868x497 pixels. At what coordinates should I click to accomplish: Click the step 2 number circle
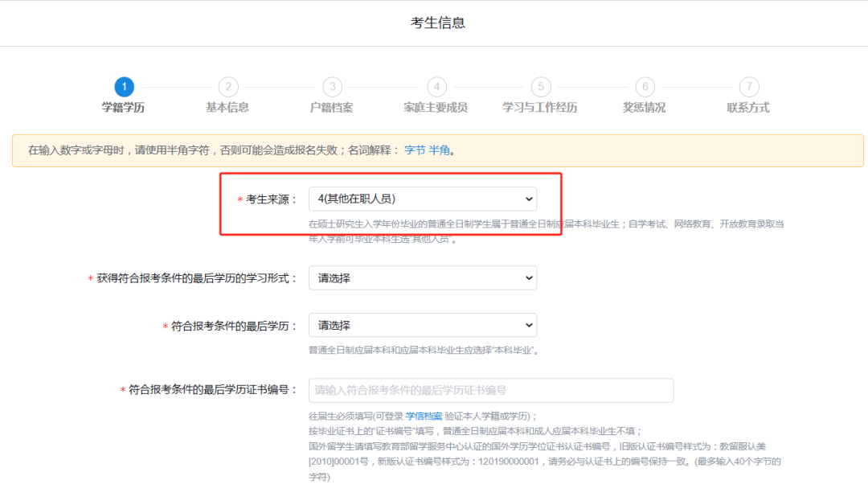click(227, 87)
